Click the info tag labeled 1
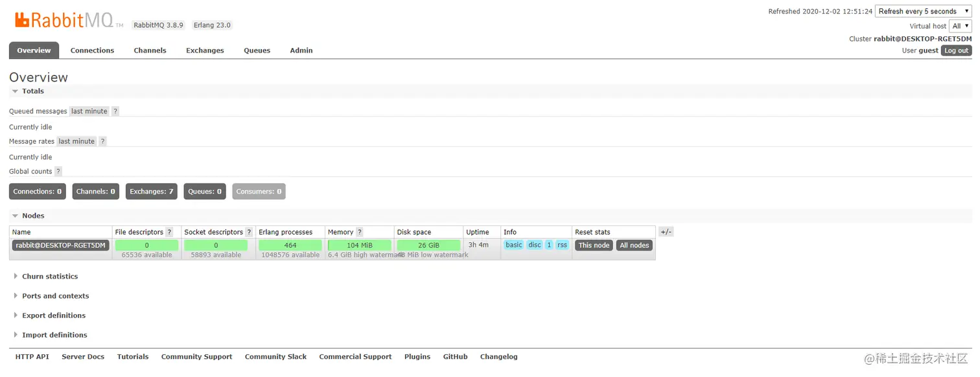 (549, 245)
